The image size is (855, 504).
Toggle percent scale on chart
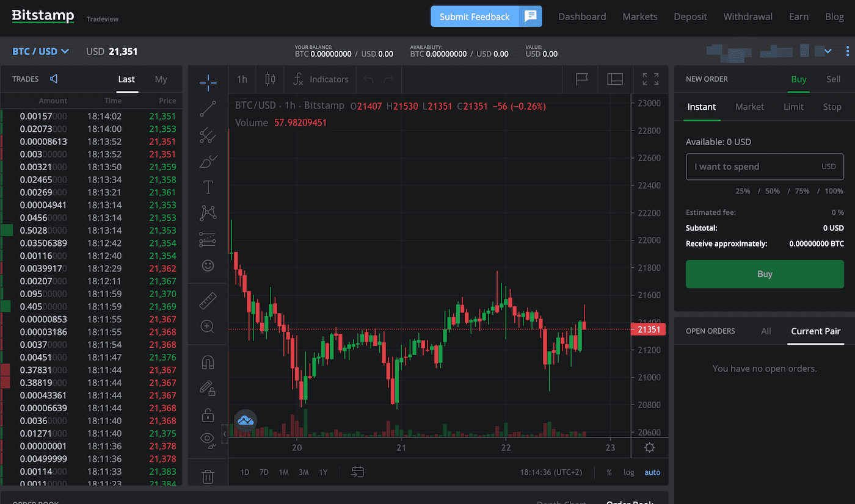click(609, 472)
